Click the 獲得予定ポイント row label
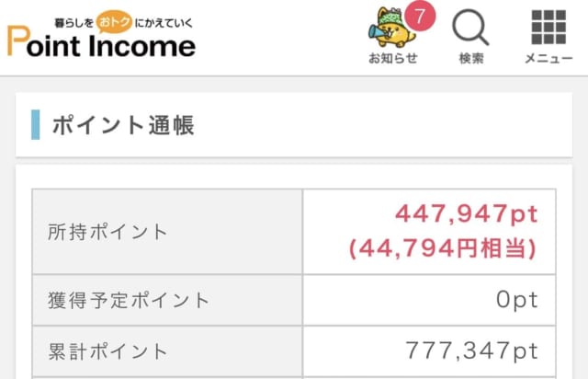588x379 pixels. 130,300
